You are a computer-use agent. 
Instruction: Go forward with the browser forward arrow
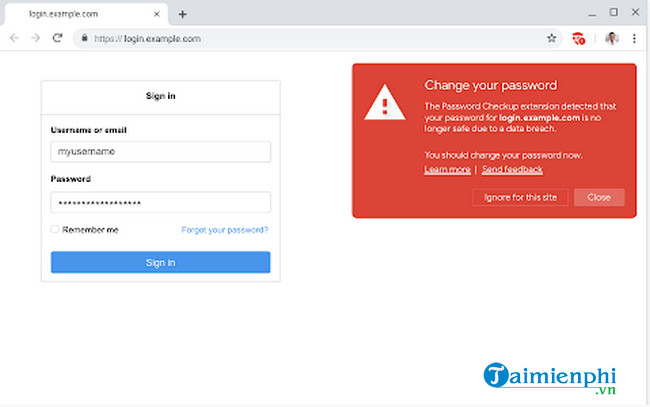(36, 38)
